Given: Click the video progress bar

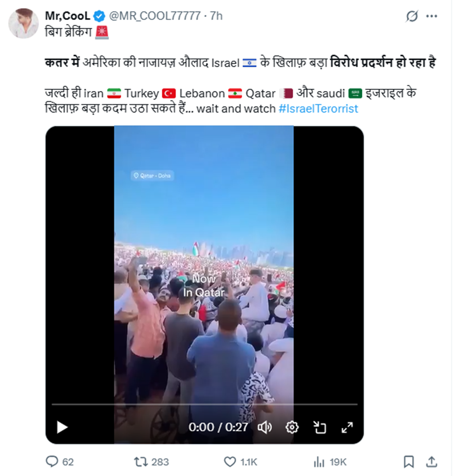Looking at the screenshot, I should tap(204, 404).
